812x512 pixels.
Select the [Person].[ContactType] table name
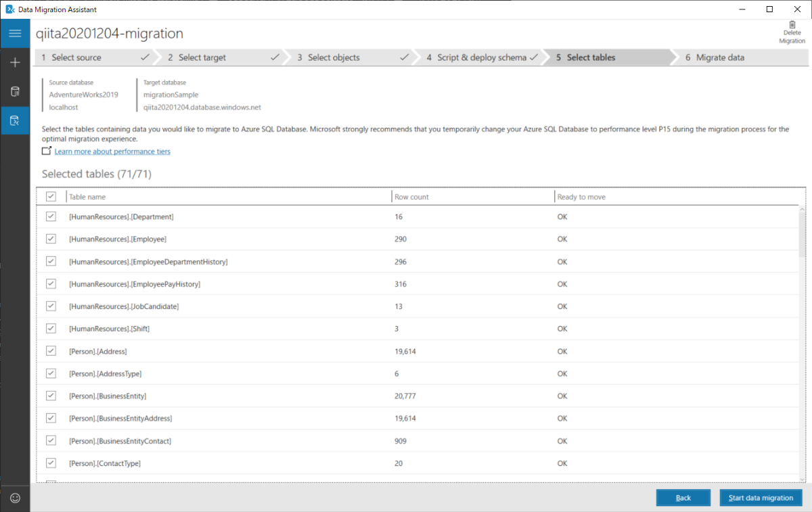click(105, 463)
